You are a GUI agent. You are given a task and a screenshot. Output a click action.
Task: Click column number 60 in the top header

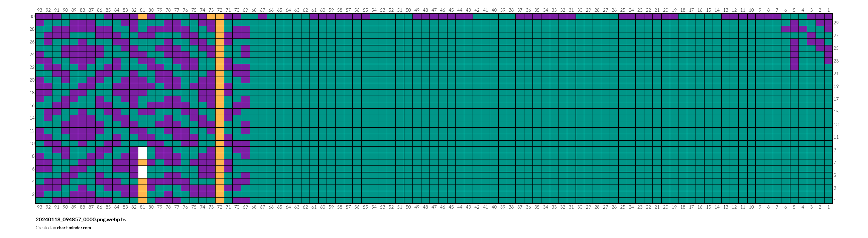pos(323,10)
